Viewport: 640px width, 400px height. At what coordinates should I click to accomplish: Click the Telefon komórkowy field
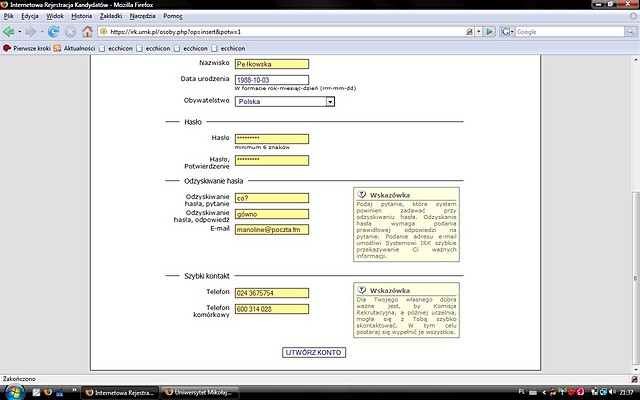point(272,309)
